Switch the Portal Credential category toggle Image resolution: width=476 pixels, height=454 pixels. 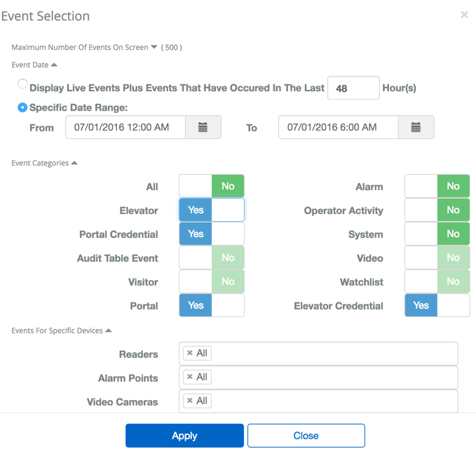coord(212,234)
